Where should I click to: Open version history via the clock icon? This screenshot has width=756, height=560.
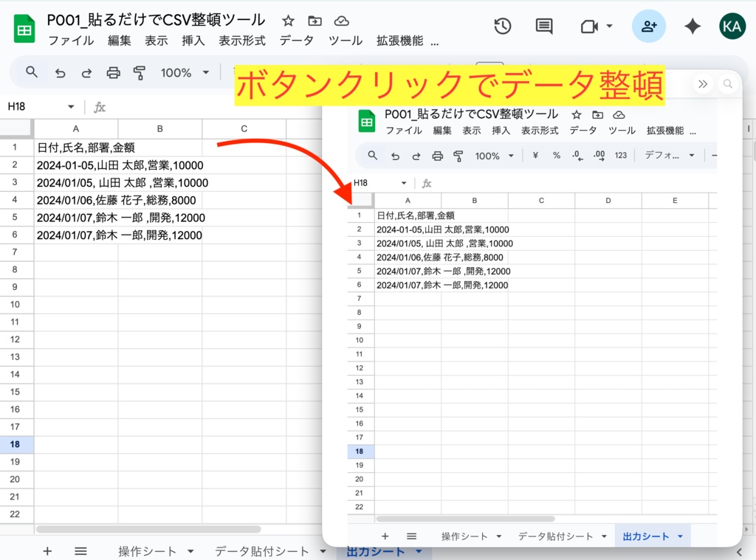[x=503, y=26]
